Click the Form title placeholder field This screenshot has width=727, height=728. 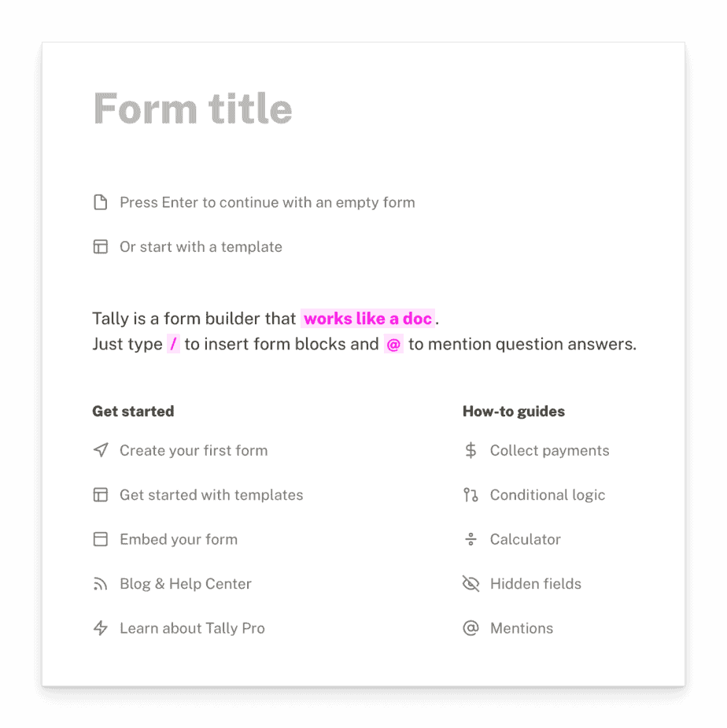pyautogui.click(x=192, y=109)
